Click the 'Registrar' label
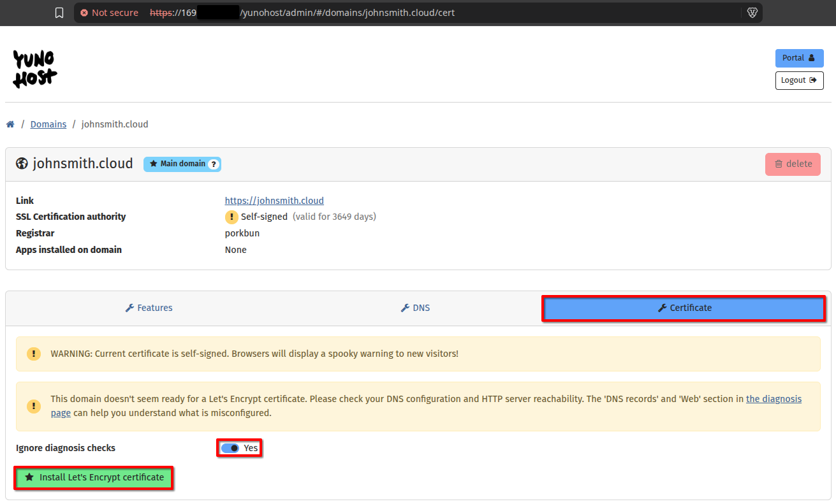The height and width of the screenshot is (504, 836). coord(35,233)
